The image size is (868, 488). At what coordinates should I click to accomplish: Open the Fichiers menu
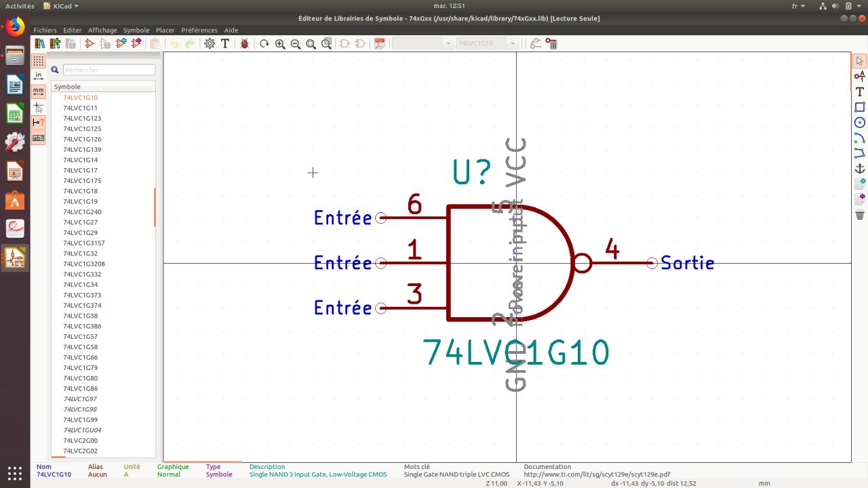[x=45, y=30]
